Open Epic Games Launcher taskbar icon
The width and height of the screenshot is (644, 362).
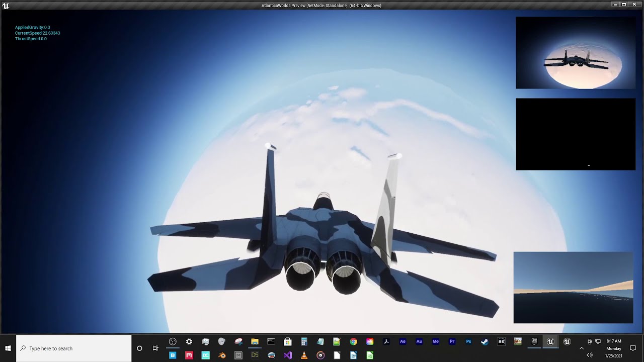[x=534, y=341]
